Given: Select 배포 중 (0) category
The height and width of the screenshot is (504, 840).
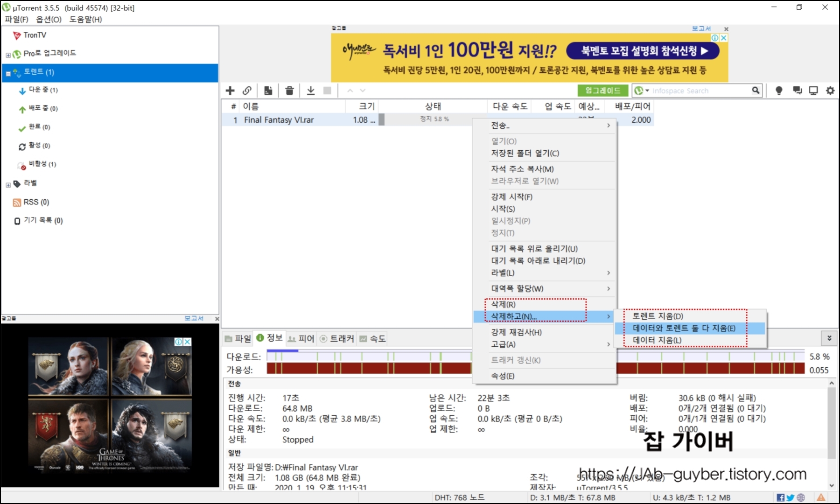Looking at the screenshot, I should (43, 108).
